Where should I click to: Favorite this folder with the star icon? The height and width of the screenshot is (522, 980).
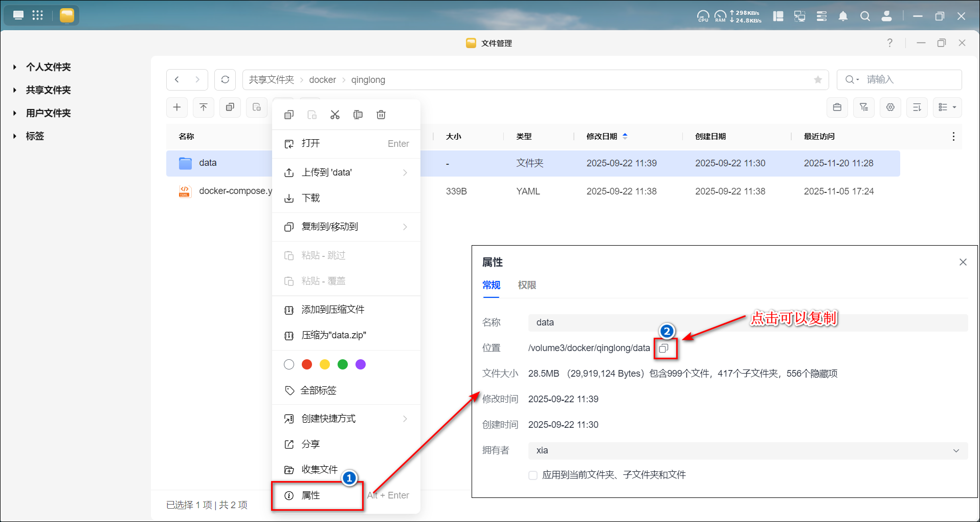click(x=818, y=80)
